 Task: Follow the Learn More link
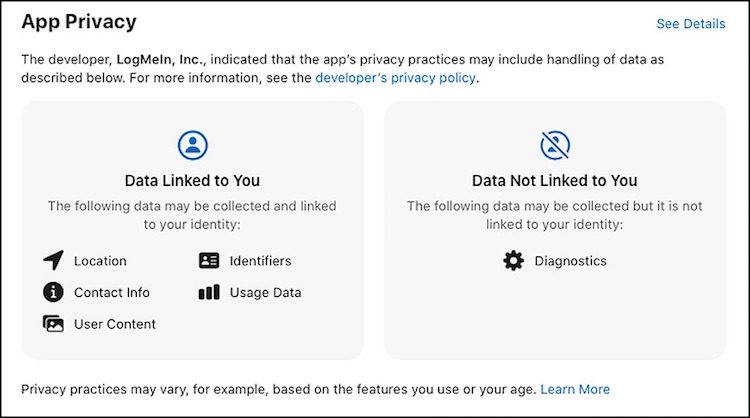click(575, 389)
